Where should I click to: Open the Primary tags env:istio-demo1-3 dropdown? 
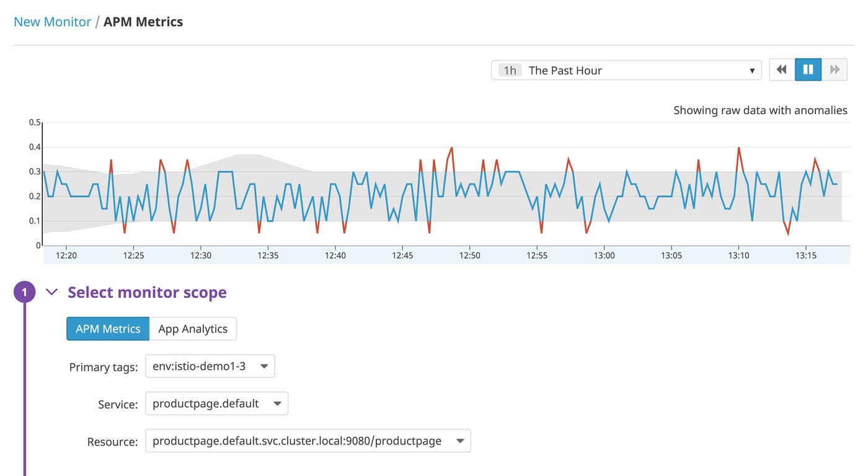pyautogui.click(x=210, y=366)
